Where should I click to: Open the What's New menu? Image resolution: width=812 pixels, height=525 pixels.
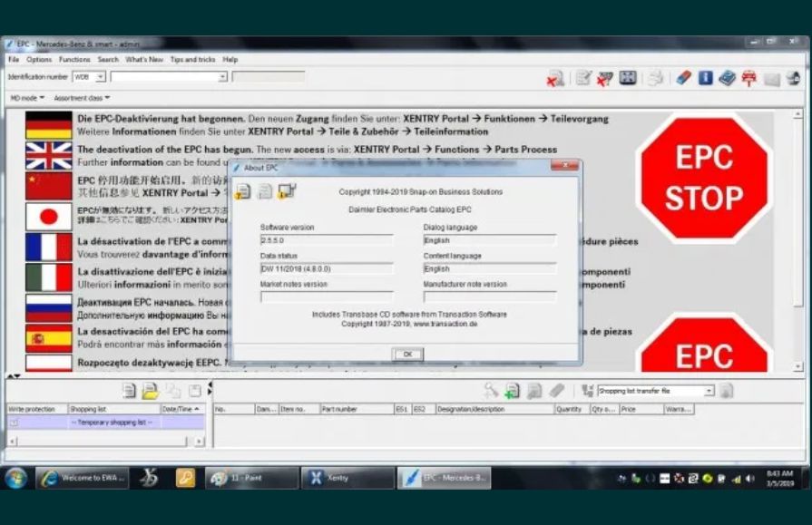point(144,60)
